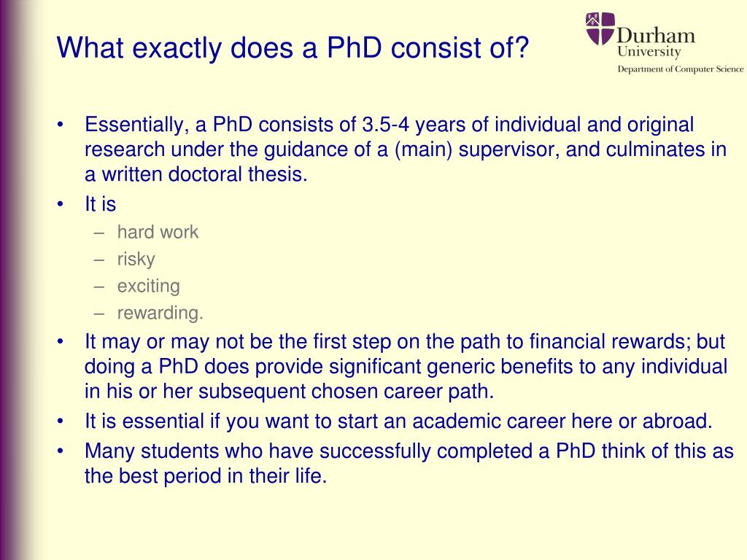Select the 'hard work' sub-bullet
This screenshot has height=560, width=747.
click(158, 232)
